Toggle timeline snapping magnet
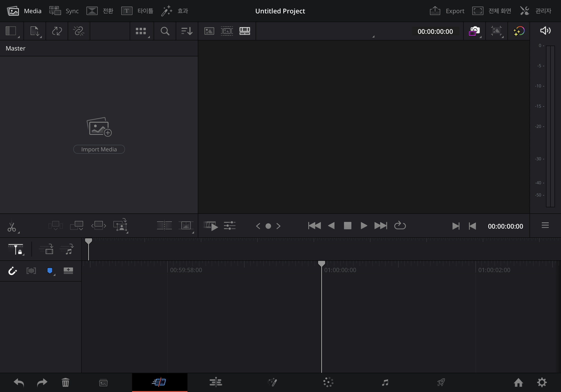This screenshot has height=392, width=561. click(x=12, y=271)
